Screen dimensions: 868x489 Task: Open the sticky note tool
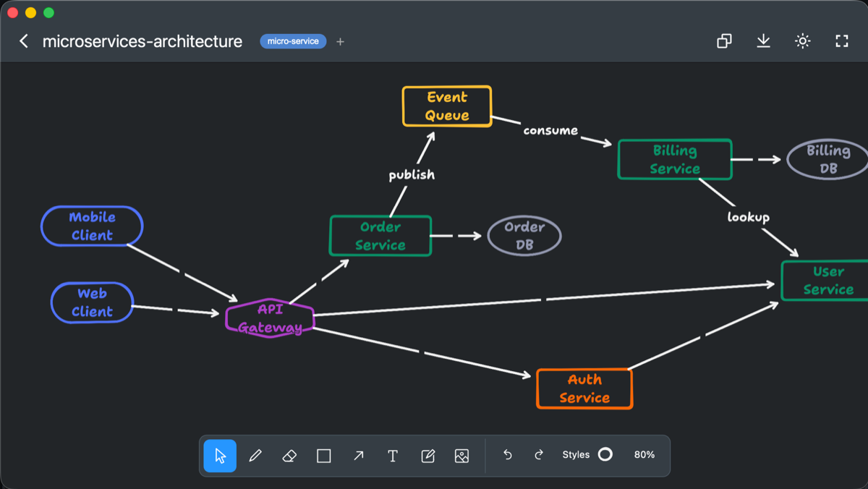427,456
